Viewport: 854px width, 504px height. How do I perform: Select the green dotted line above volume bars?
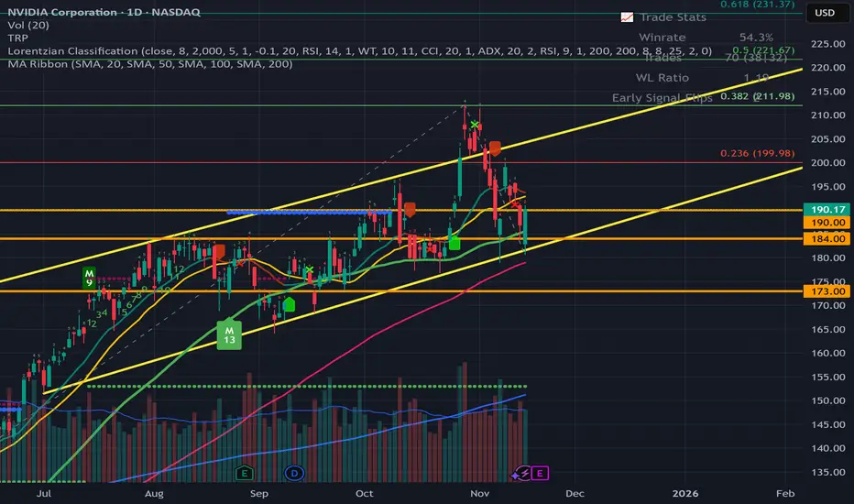pyautogui.click(x=307, y=387)
